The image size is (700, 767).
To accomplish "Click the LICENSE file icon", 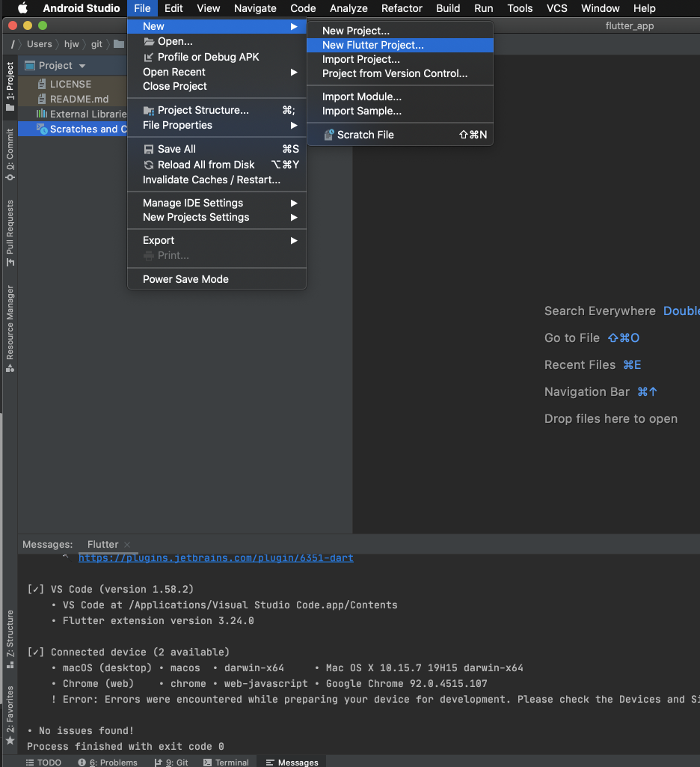I will (42, 84).
